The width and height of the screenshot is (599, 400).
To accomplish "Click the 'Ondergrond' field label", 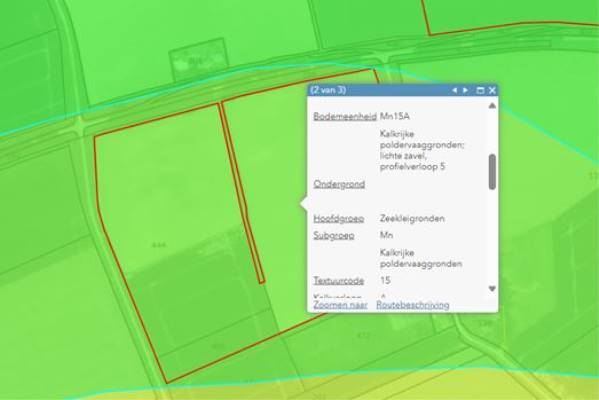I will click(339, 184).
